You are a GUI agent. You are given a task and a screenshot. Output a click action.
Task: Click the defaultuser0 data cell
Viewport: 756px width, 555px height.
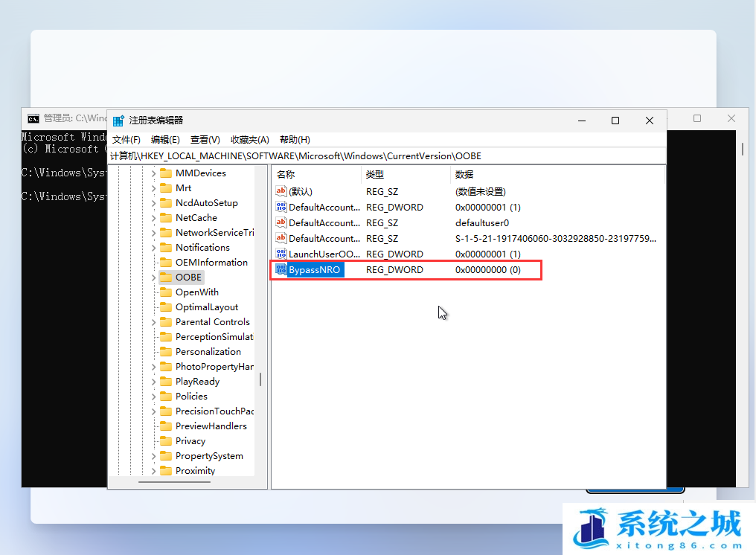tap(482, 222)
